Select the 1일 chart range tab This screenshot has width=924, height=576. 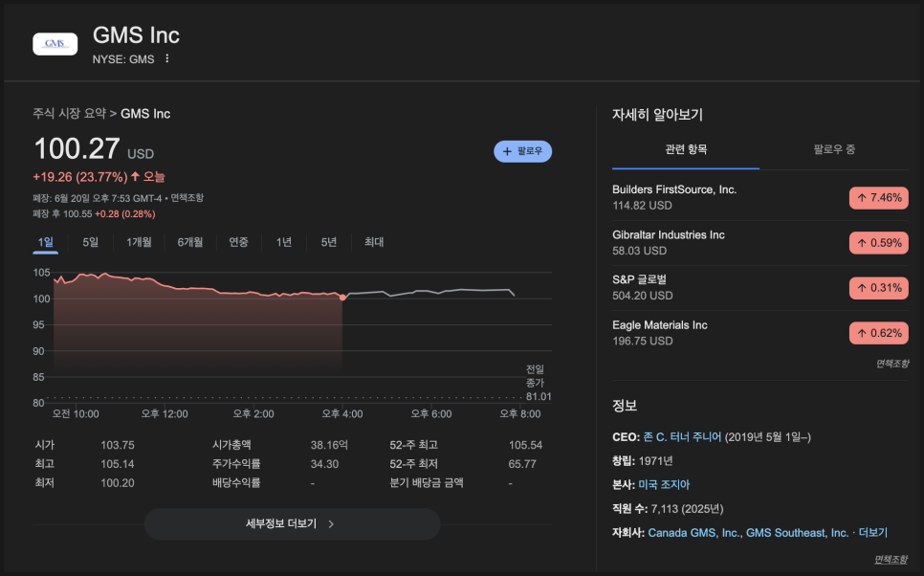tap(45, 242)
